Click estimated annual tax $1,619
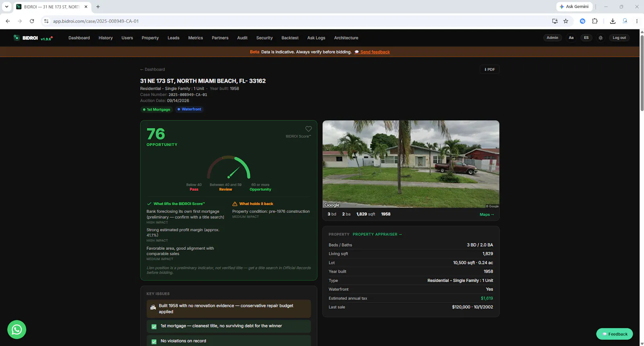 point(487,298)
